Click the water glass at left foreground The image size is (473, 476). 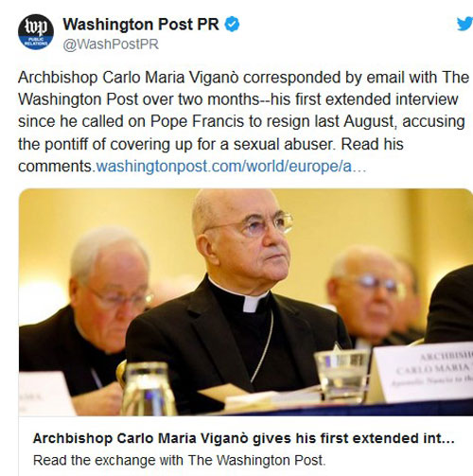(x=149, y=389)
